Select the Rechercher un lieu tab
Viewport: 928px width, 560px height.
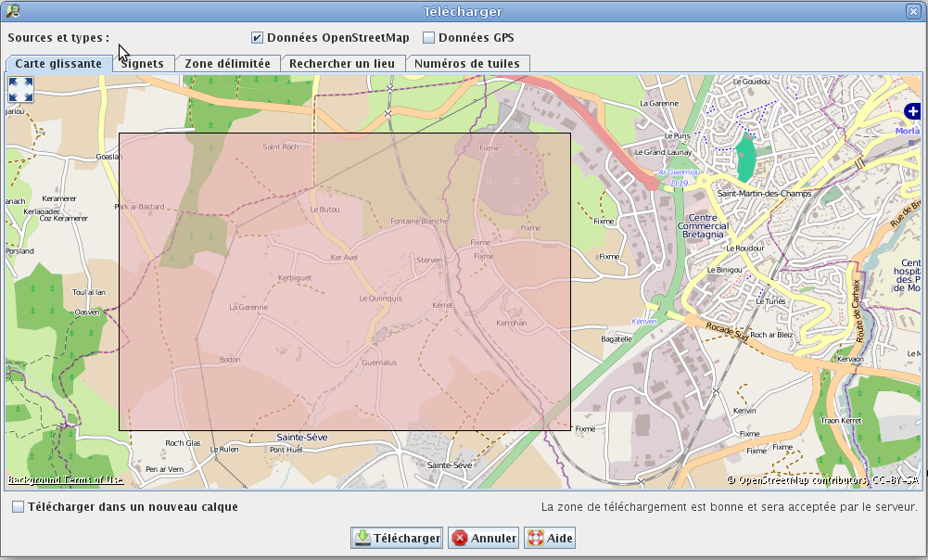(x=342, y=63)
